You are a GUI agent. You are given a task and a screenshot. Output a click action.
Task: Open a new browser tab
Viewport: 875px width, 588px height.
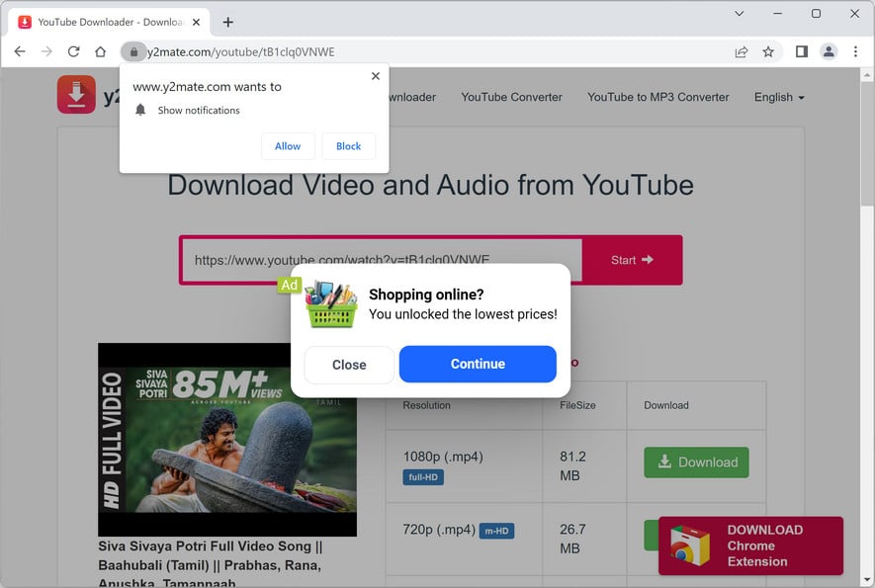[x=228, y=22]
